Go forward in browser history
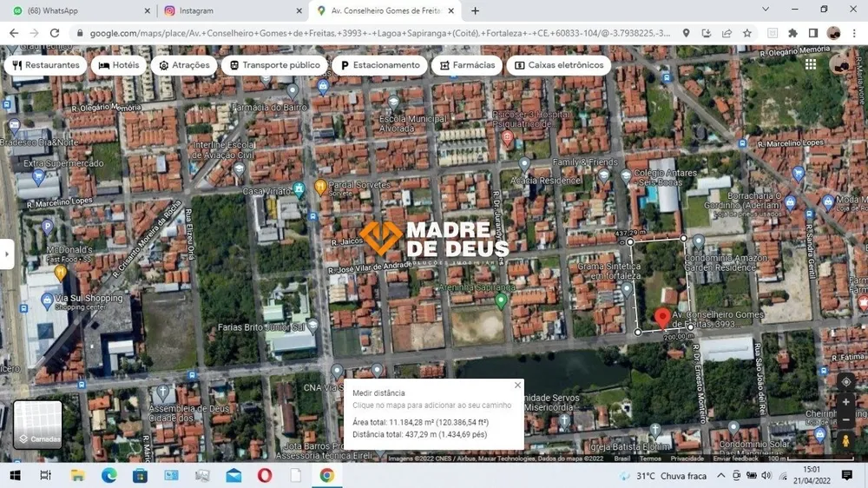The image size is (868, 488). (35, 33)
